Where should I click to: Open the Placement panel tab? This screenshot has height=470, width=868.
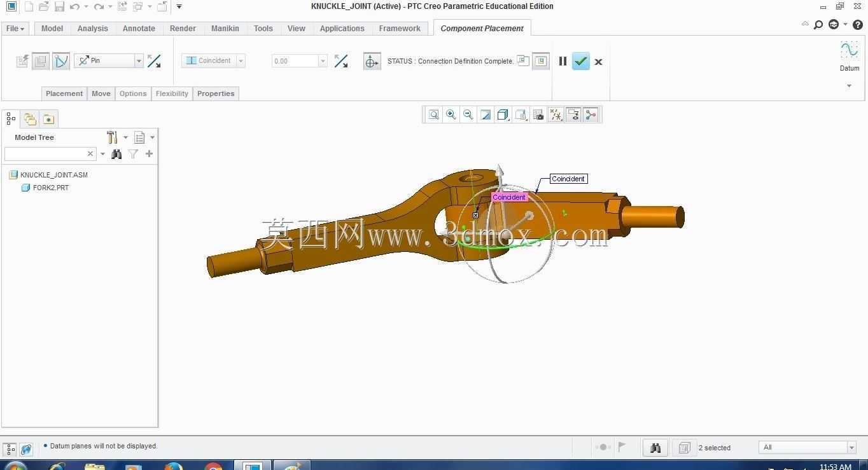coord(64,93)
